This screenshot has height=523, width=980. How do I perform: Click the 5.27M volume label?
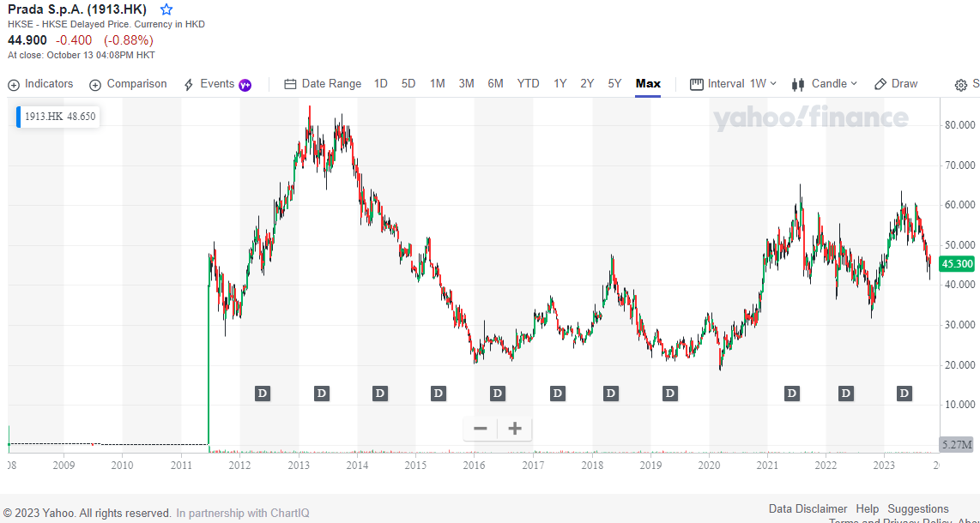click(x=958, y=445)
